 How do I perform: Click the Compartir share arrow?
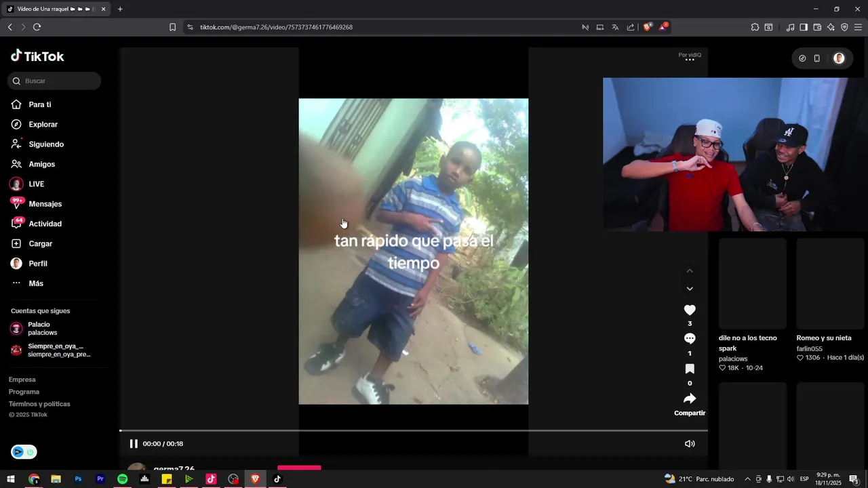tap(690, 399)
